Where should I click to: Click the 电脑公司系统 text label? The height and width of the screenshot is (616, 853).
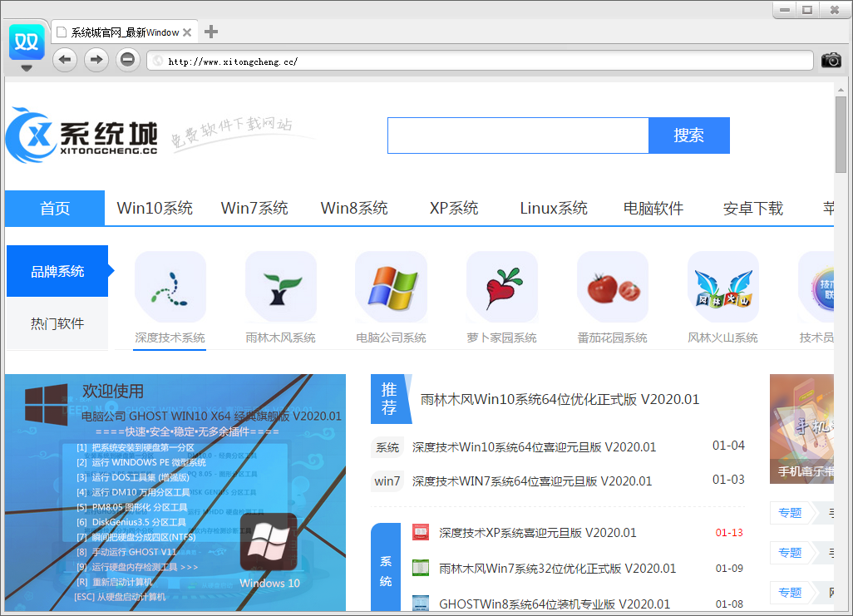point(391,338)
